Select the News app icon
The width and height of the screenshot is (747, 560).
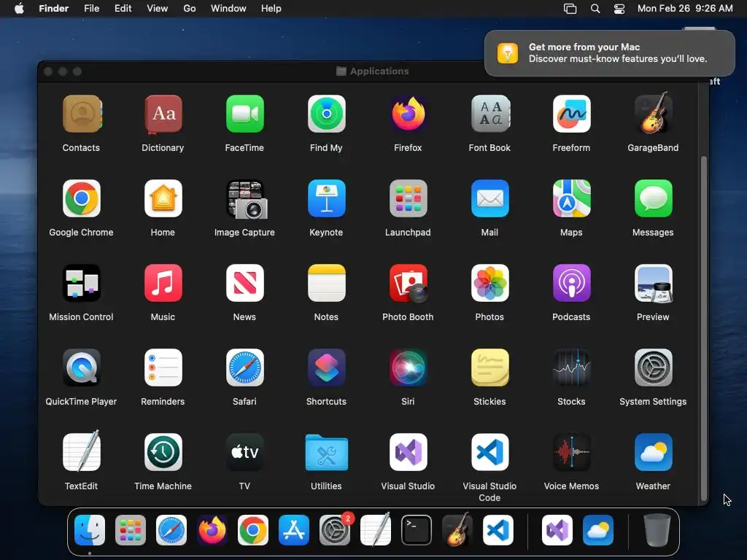point(244,283)
